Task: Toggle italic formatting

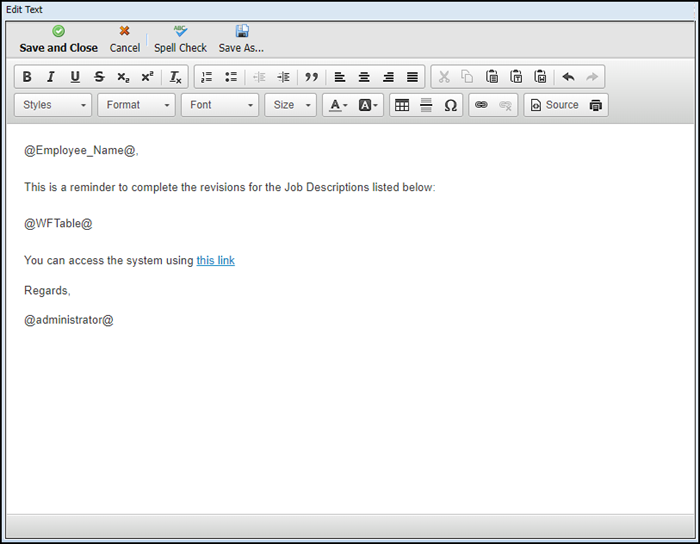Action: point(51,77)
